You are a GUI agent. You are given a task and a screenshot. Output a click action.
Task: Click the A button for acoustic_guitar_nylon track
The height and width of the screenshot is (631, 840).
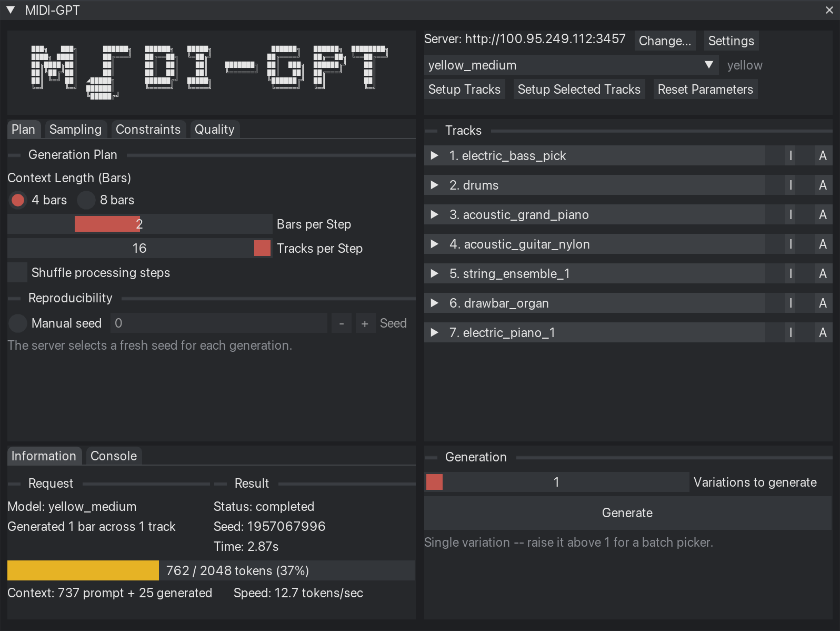tap(823, 244)
